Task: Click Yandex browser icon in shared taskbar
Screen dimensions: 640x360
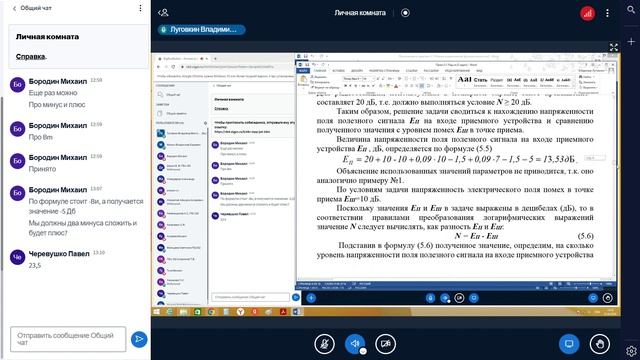Action: [240, 312]
